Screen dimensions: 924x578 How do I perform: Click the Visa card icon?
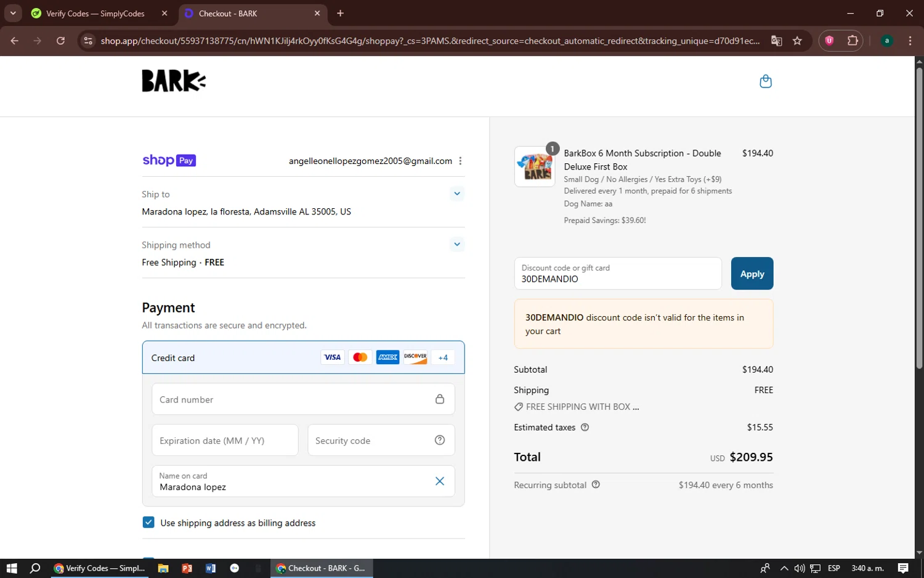[333, 357]
